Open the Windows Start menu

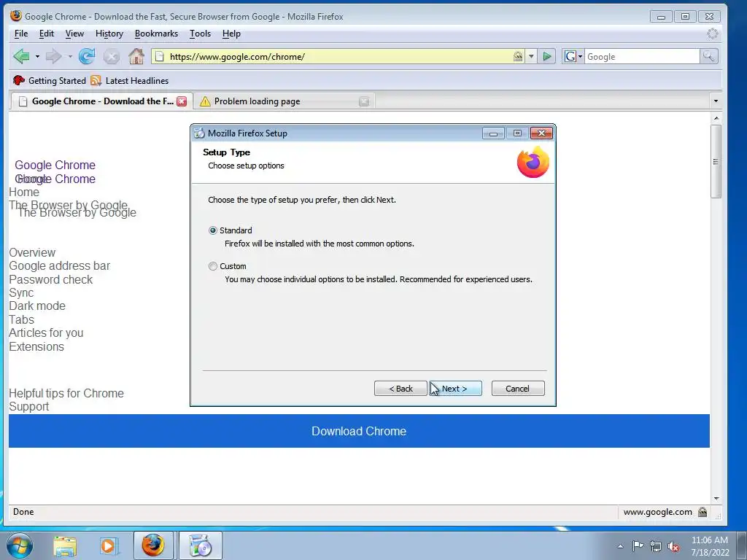20,545
